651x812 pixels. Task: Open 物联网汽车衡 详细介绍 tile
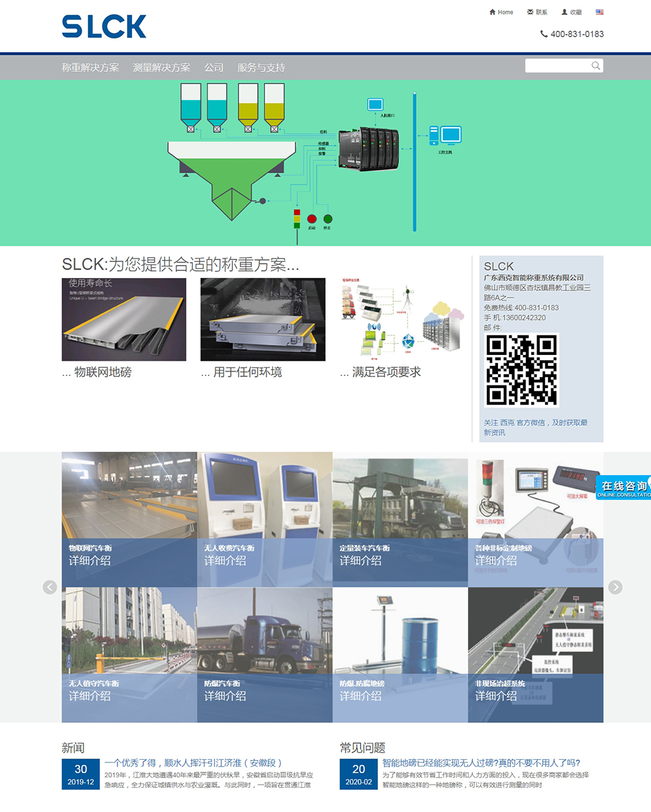(130, 520)
